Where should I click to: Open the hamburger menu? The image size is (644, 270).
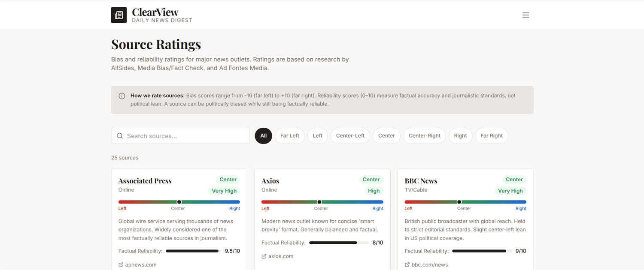click(526, 15)
